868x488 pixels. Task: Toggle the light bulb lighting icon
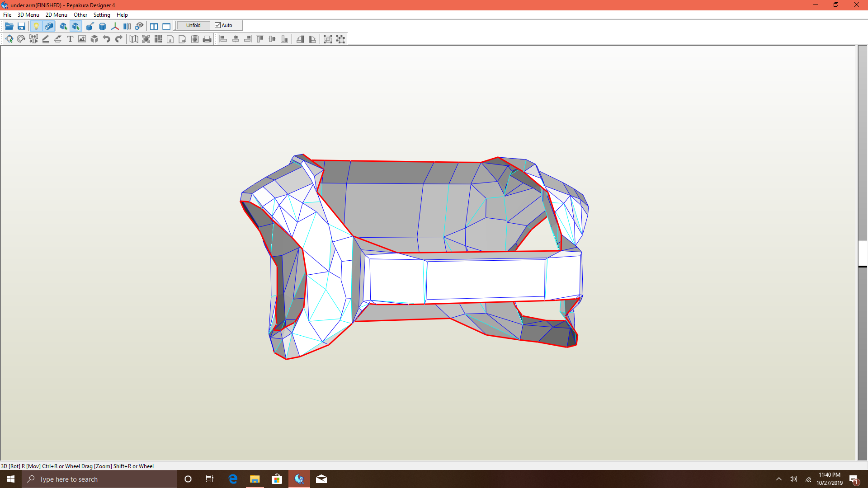(36, 26)
